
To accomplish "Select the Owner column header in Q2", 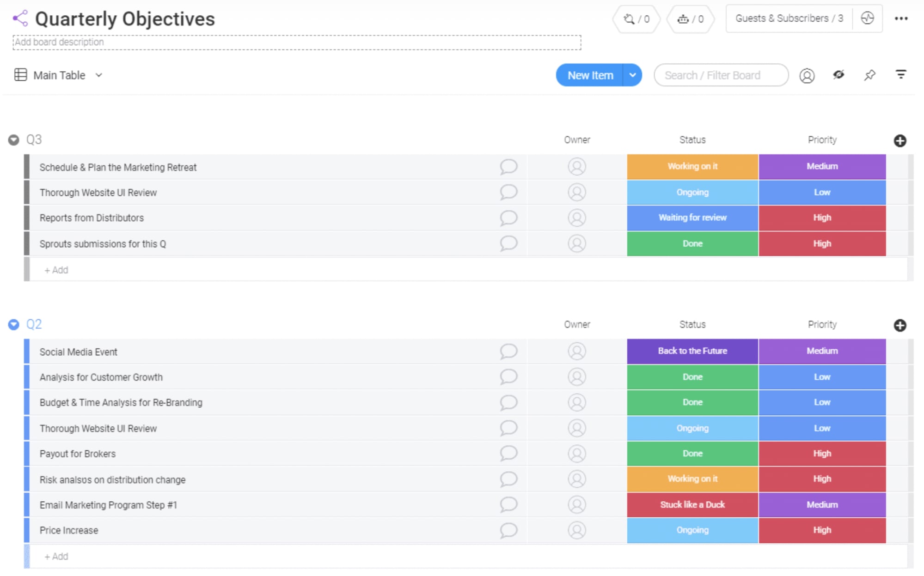I will pos(577,325).
